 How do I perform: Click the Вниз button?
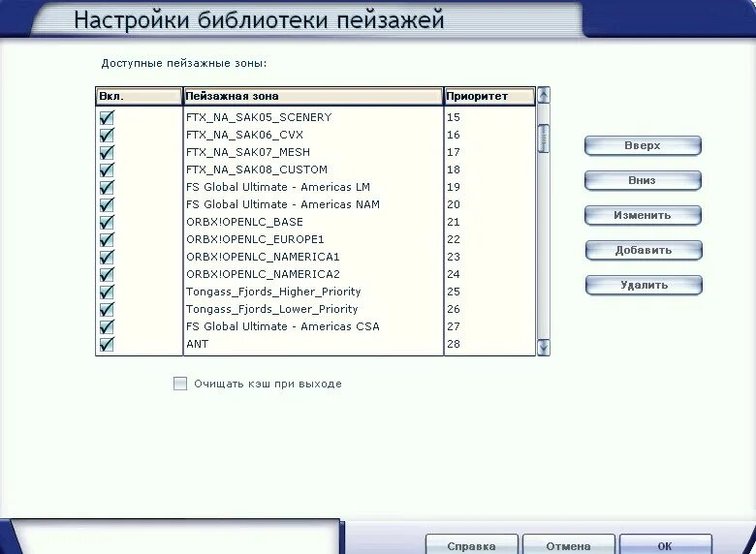pos(643,181)
